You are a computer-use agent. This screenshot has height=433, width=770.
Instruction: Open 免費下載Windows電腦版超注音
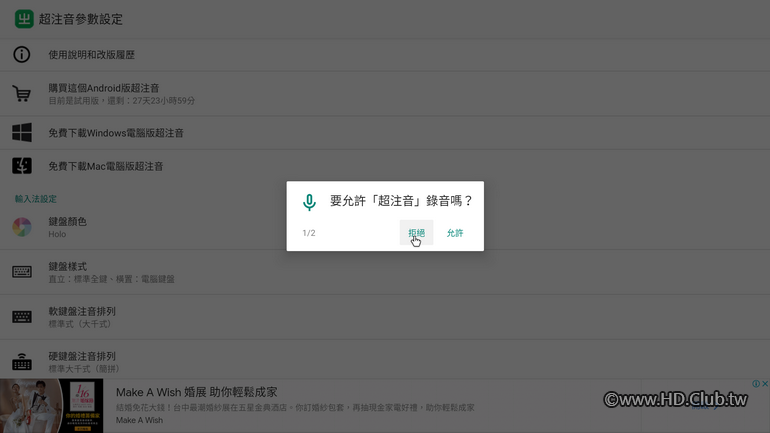[x=385, y=133]
